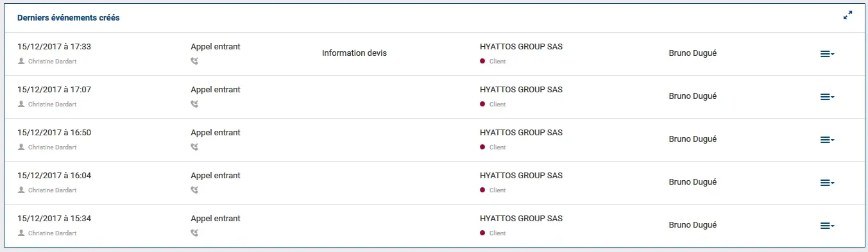Click the Derniers événements créés title
This screenshot has height=252, width=868.
(69, 18)
